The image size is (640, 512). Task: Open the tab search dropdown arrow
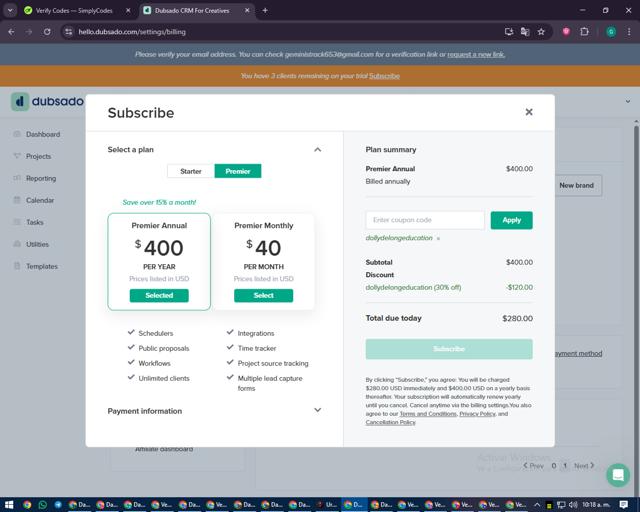pos(10,11)
